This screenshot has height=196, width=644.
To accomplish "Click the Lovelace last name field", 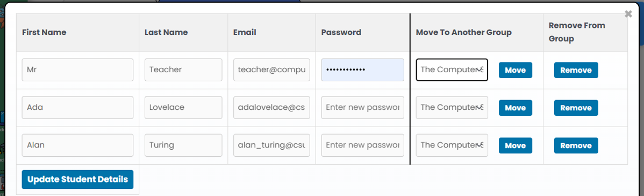I will (x=183, y=108).
